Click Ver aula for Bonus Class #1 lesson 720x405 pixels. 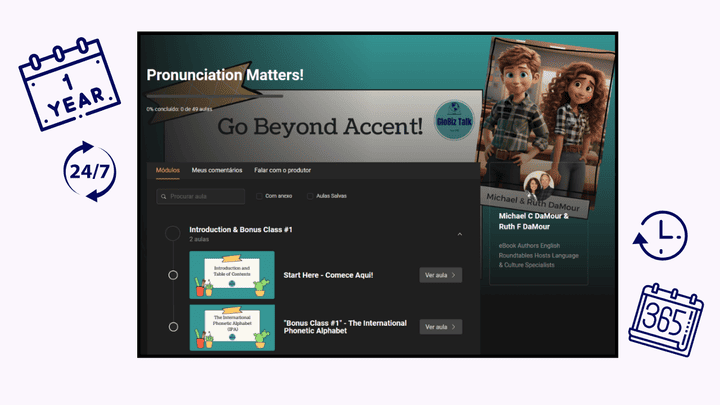[x=440, y=327]
